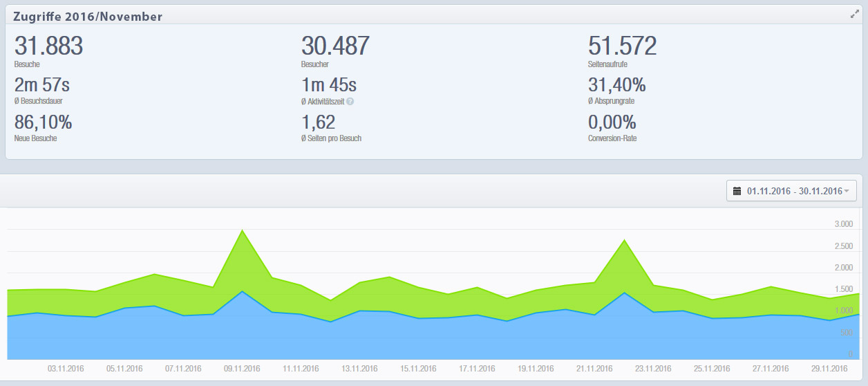
Task: Select the 30.487 Besucher statistic
Action: tap(335, 46)
